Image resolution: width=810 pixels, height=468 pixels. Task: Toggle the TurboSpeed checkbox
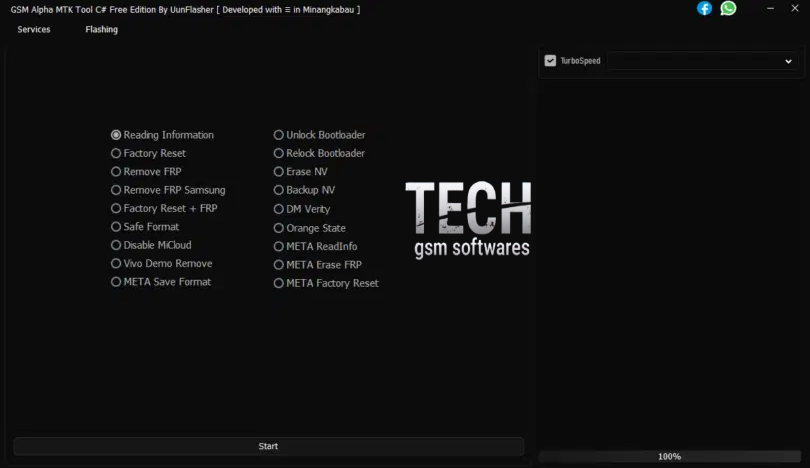550,61
